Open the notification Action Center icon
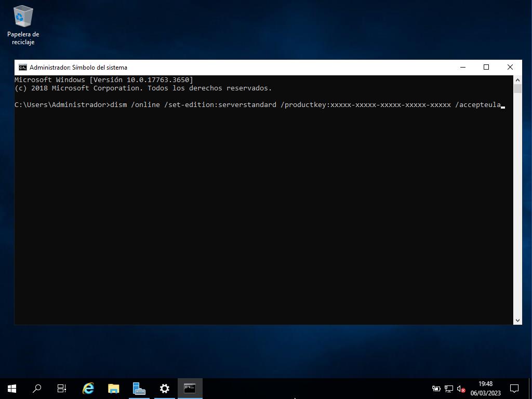The image size is (532, 399). 514,389
